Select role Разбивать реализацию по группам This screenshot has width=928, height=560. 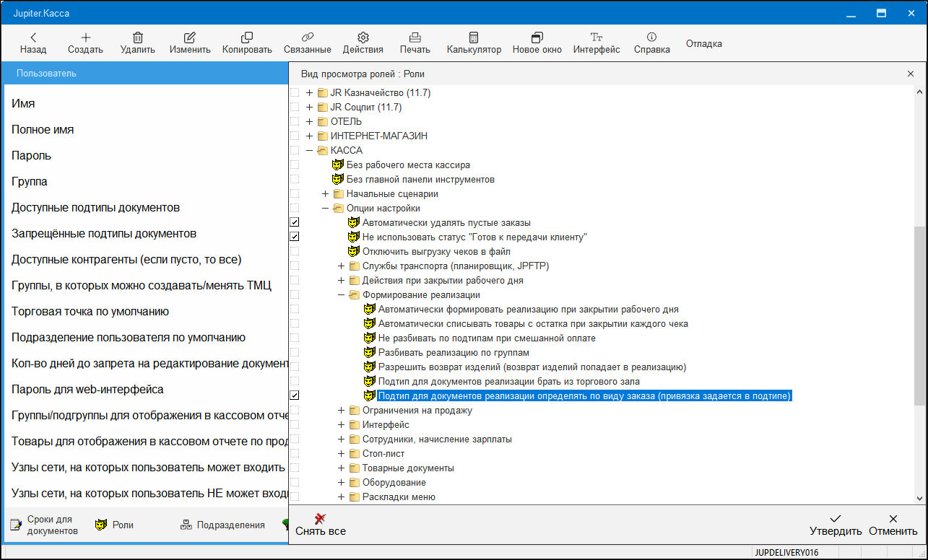pyautogui.click(x=454, y=352)
